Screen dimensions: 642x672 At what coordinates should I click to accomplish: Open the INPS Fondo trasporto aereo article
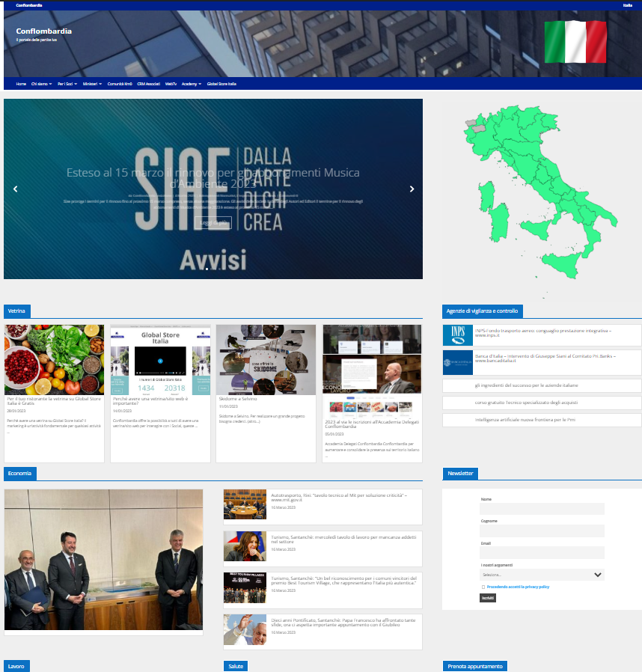point(543,333)
